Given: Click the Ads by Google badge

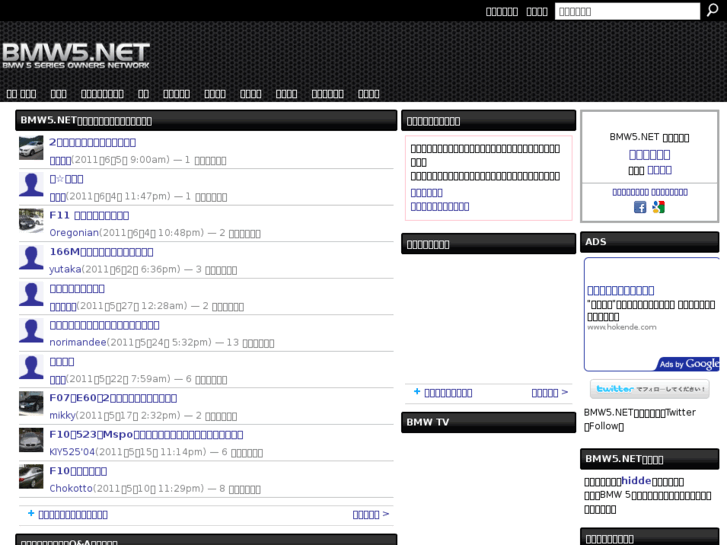Looking at the screenshot, I should point(689,364).
